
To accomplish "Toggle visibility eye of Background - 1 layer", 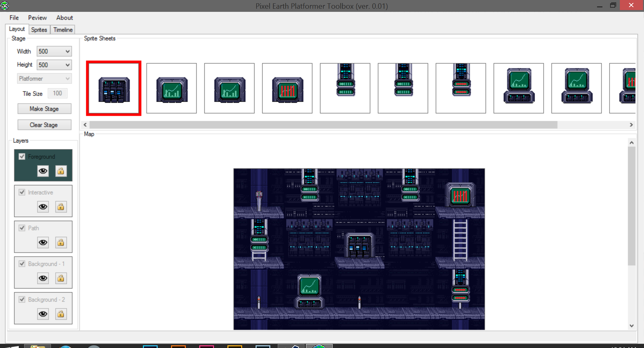I will pos(43,278).
